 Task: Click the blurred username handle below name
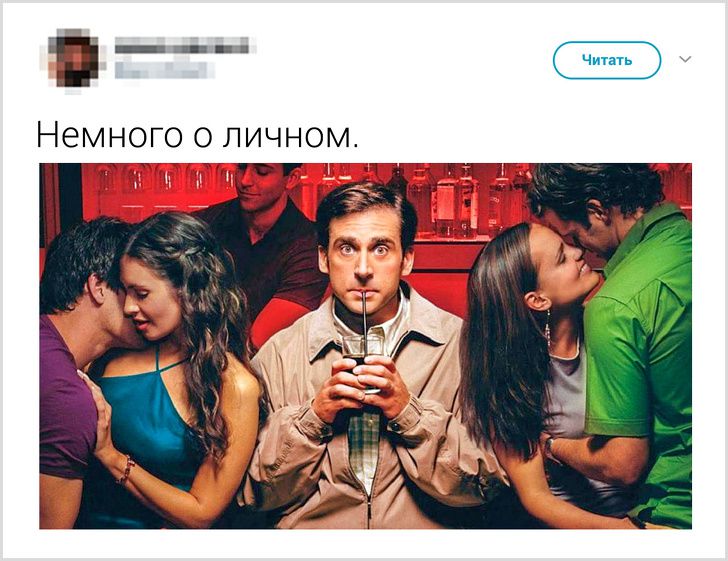click(162, 70)
